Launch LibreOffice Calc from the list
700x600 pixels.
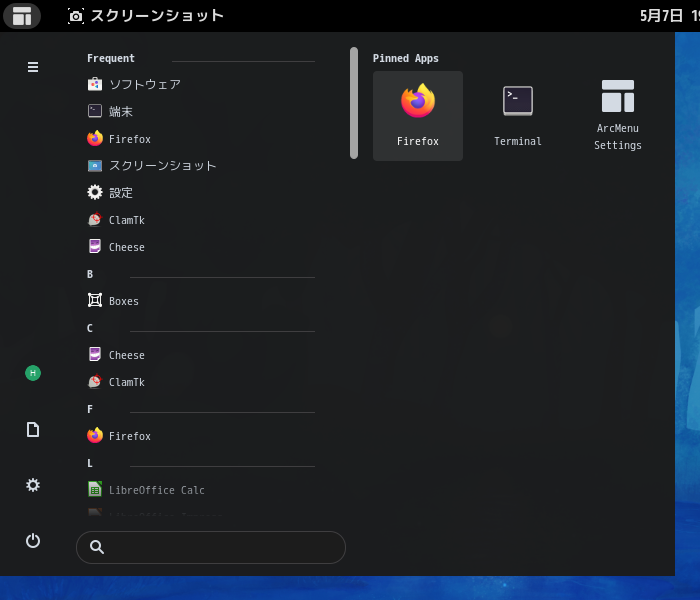tap(201, 490)
